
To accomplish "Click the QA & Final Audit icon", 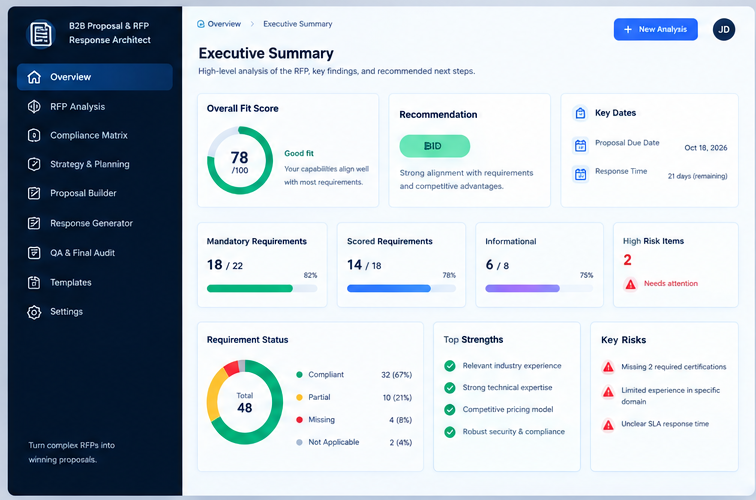I will click(34, 253).
